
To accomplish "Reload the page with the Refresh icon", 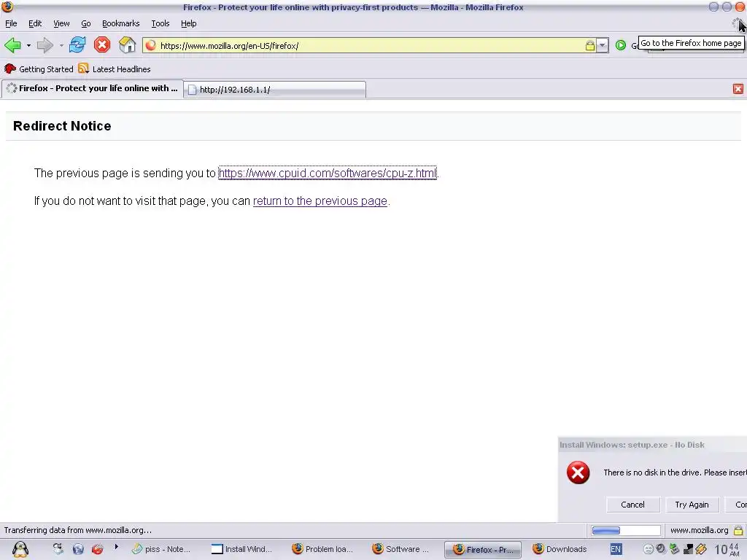I will click(77, 45).
